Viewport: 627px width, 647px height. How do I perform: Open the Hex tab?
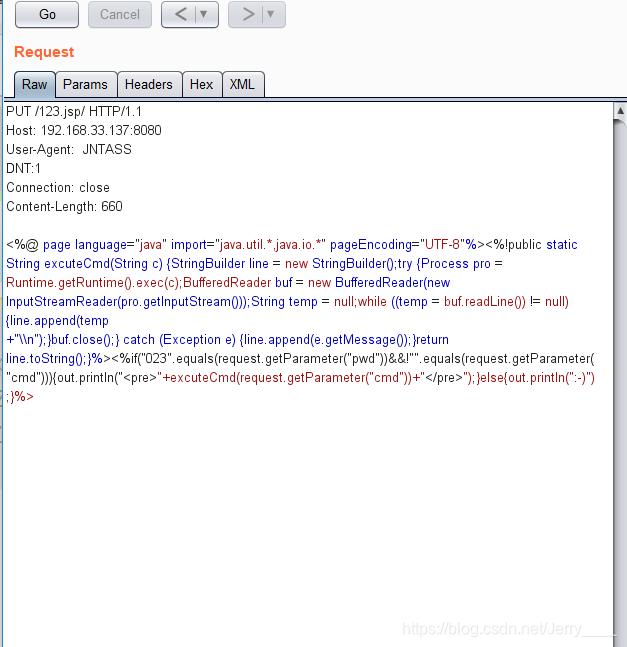[201, 85]
